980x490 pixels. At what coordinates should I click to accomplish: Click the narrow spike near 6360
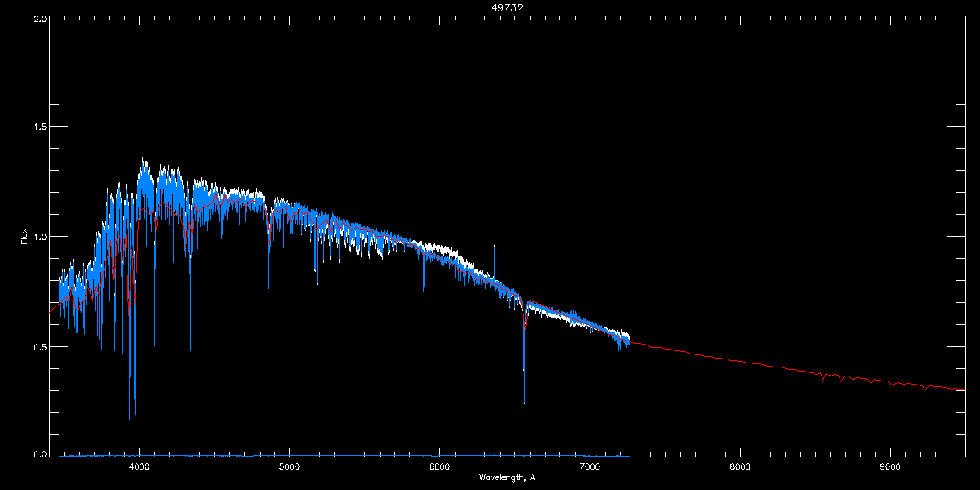493,261
